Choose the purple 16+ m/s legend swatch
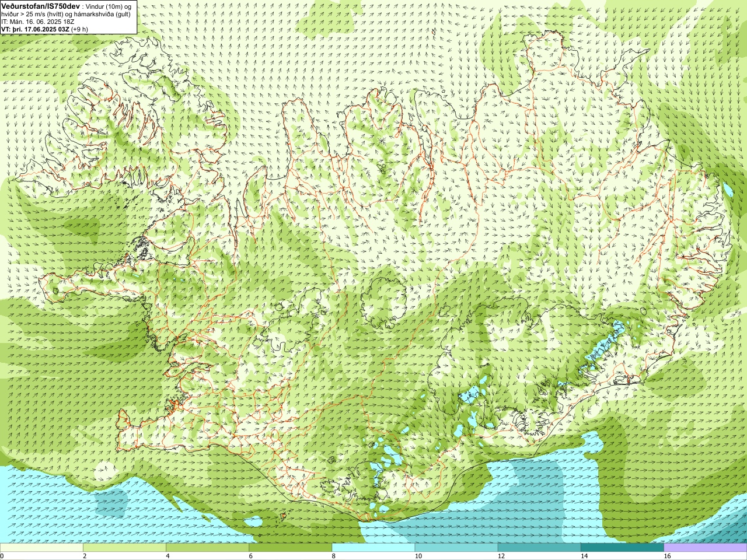Image resolution: width=747 pixels, height=560 pixels. 706,547
